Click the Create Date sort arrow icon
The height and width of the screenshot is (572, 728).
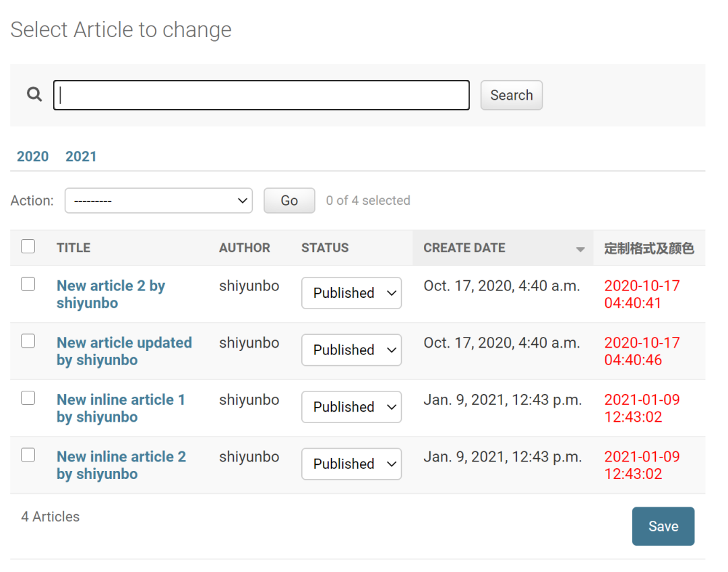[x=580, y=249]
